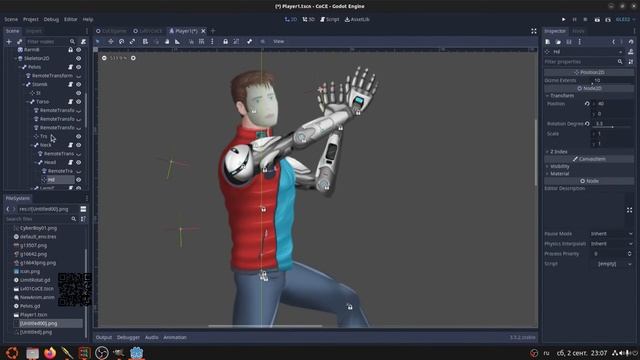Open OBS Studio from the taskbar
The image size is (640, 360).
(102, 352)
